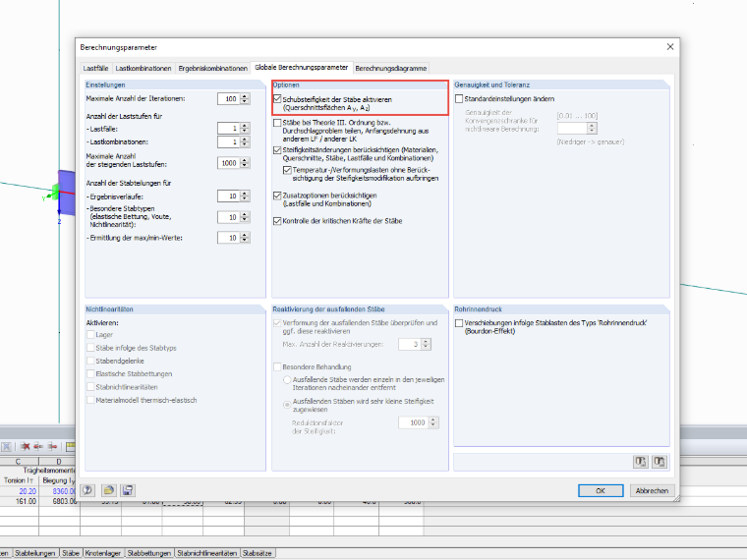Increase Maximale Anzahl der Iterationen stepper
This screenshot has width=747, height=560.
245,96
